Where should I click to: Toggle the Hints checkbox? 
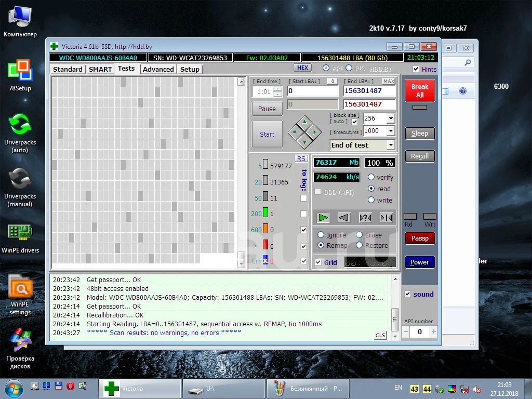[416, 69]
